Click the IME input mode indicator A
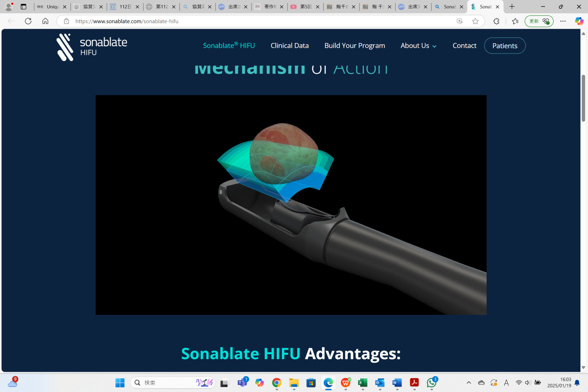 tap(506, 383)
